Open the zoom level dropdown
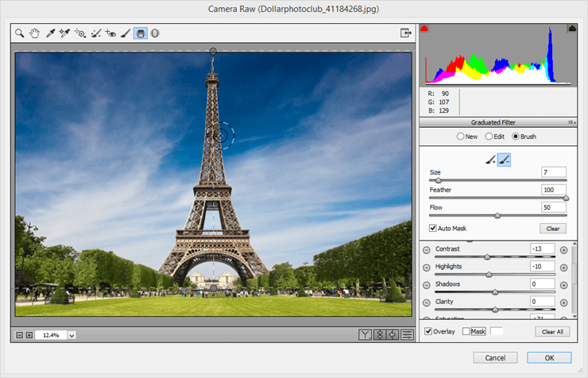The height and width of the screenshot is (378, 588). pos(72,335)
